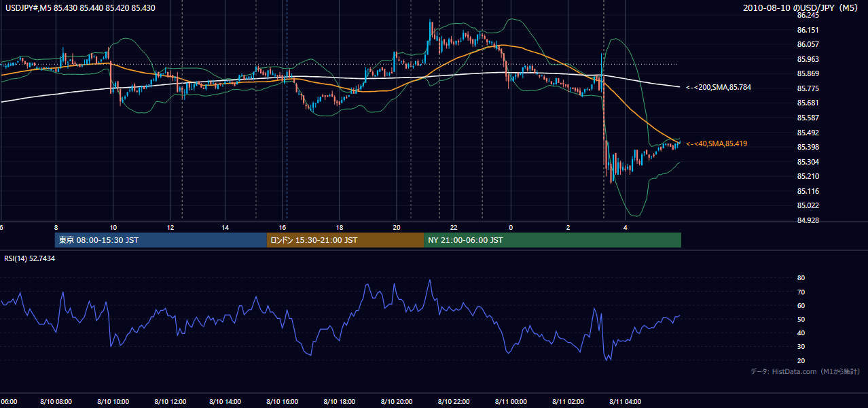
Task: Click price axis value 86.151
Action: pyautogui.click(x=808, y=30)
